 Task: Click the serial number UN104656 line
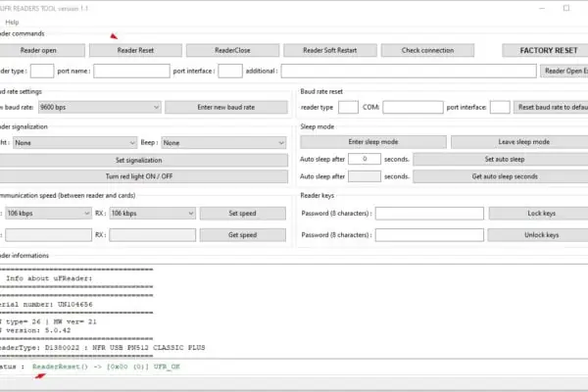(x=46, y=304)
